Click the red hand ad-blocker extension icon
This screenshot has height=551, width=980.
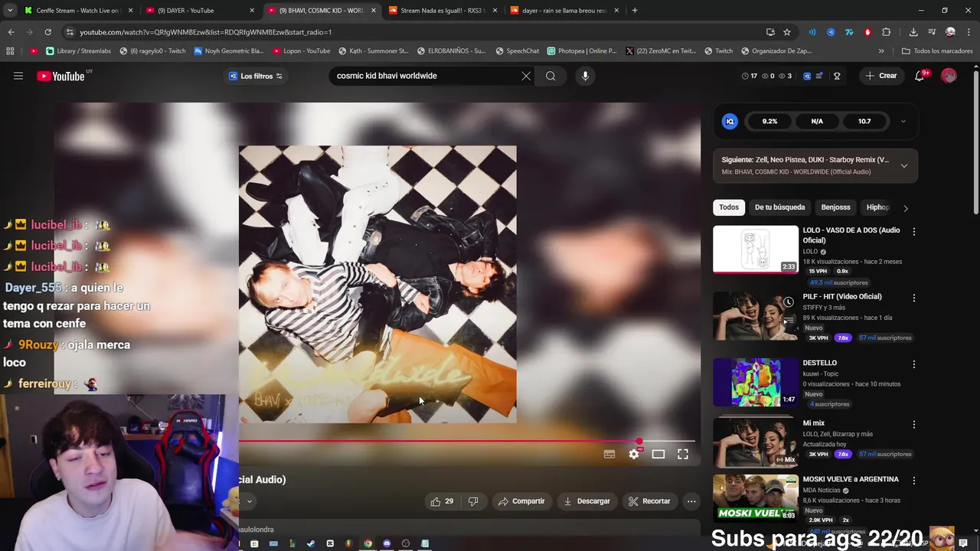[x=867, y=32]
